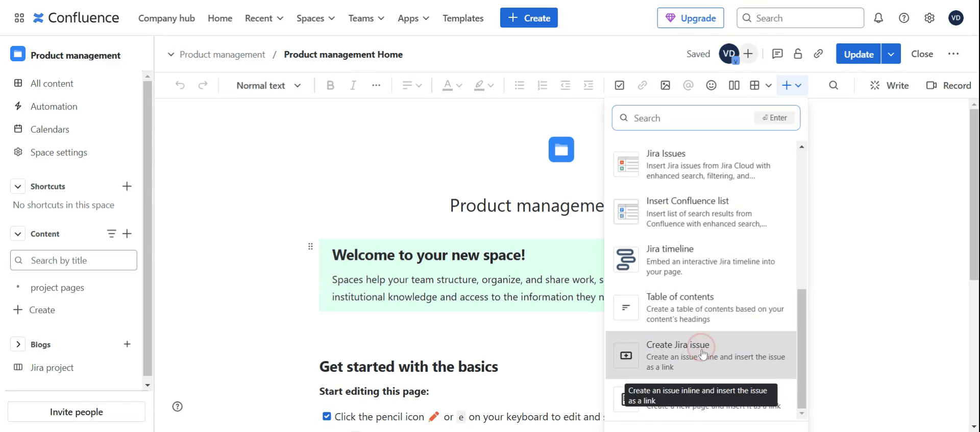Indent the current line
Screen dimensions: 980x432
coord(588,85)
